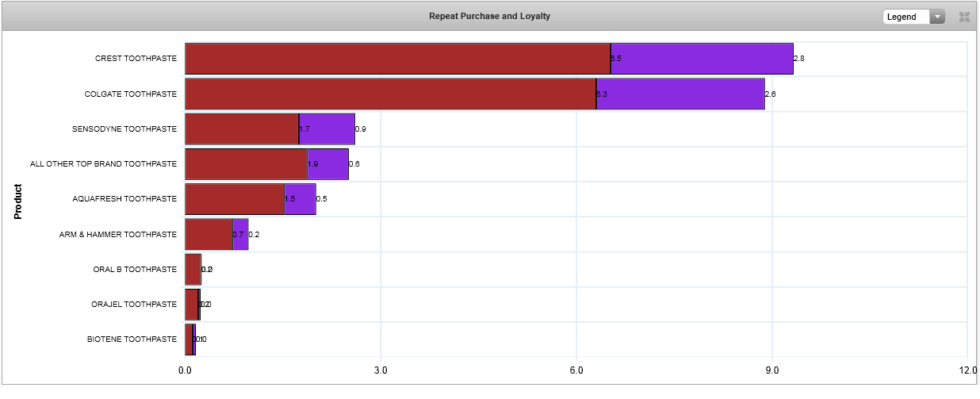Click the purple Sensodyne Toothpaste bar segment
This screenshot has width=980, height=399.
coord(327,129)
